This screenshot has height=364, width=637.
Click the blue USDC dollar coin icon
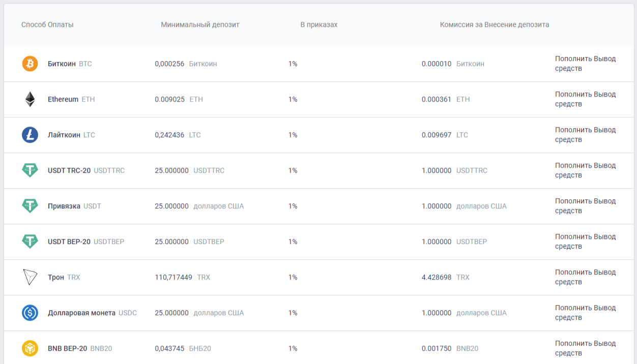coord(30,313)
